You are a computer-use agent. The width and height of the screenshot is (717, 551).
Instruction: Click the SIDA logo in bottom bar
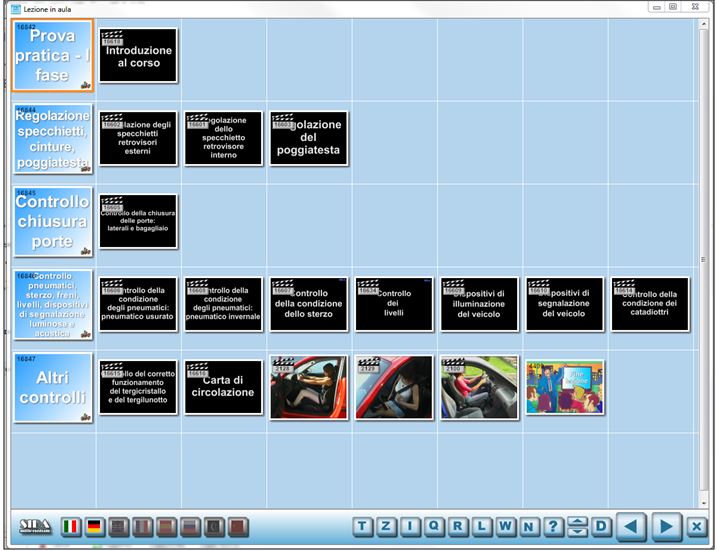point(36,527)
